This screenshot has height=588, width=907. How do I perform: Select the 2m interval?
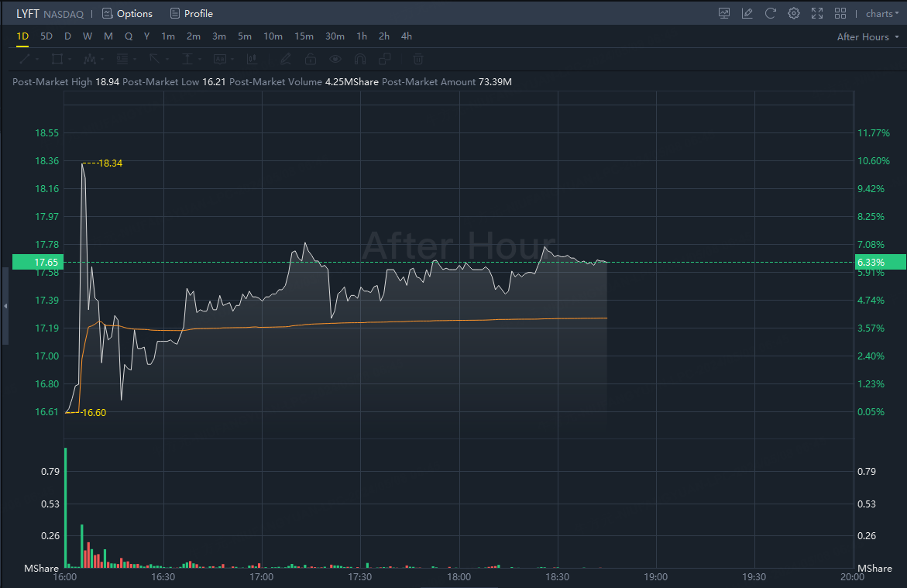coord(194,36)
